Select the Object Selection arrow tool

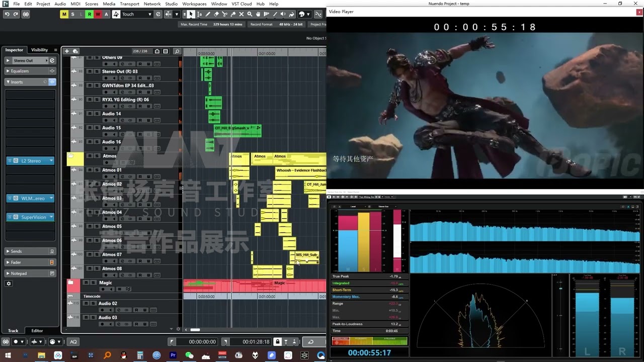click(x=191, y=14)
